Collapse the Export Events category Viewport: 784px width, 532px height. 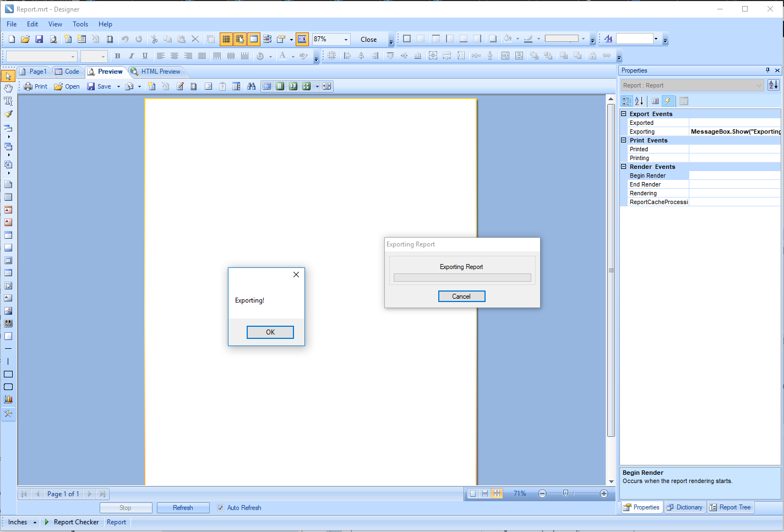pyautogui.click(x=624, y=114)
